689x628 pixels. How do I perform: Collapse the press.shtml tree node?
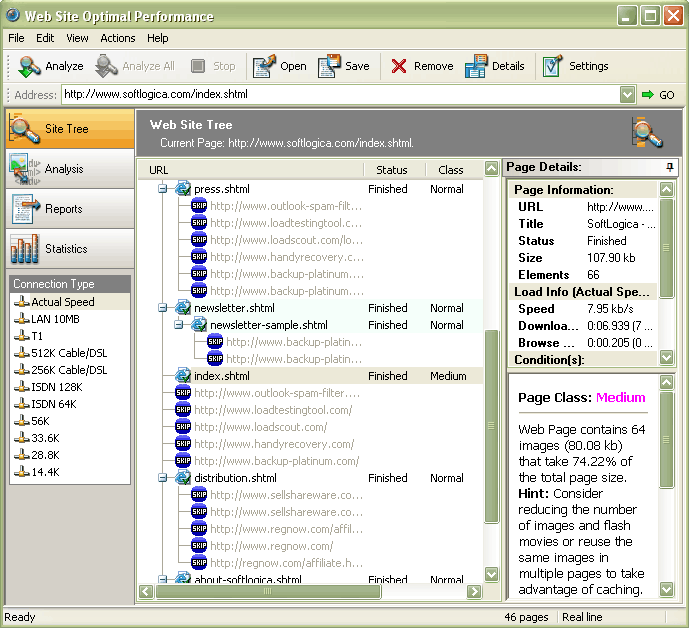point(163,189)
